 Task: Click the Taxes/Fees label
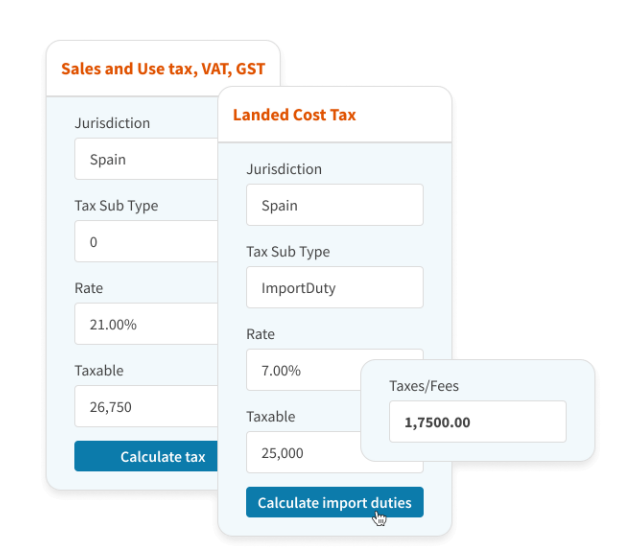[424, 385]
